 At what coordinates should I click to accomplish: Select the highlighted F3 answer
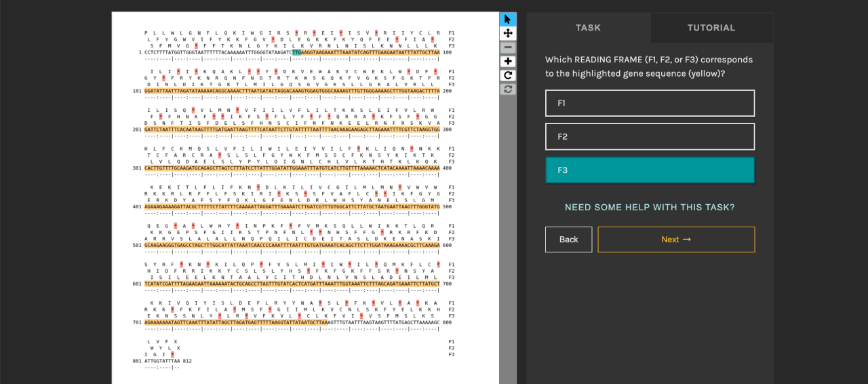(650, 170)
